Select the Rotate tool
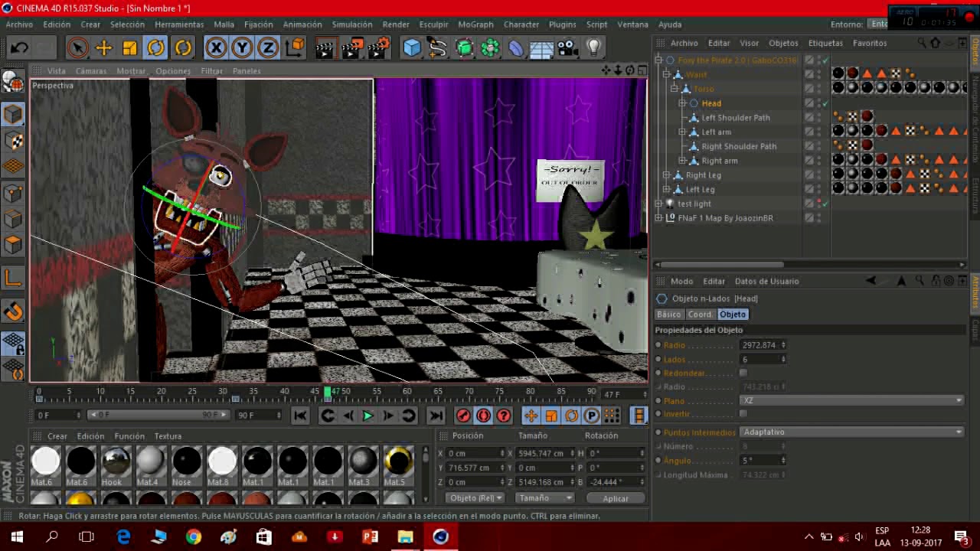 pos(156,47)
